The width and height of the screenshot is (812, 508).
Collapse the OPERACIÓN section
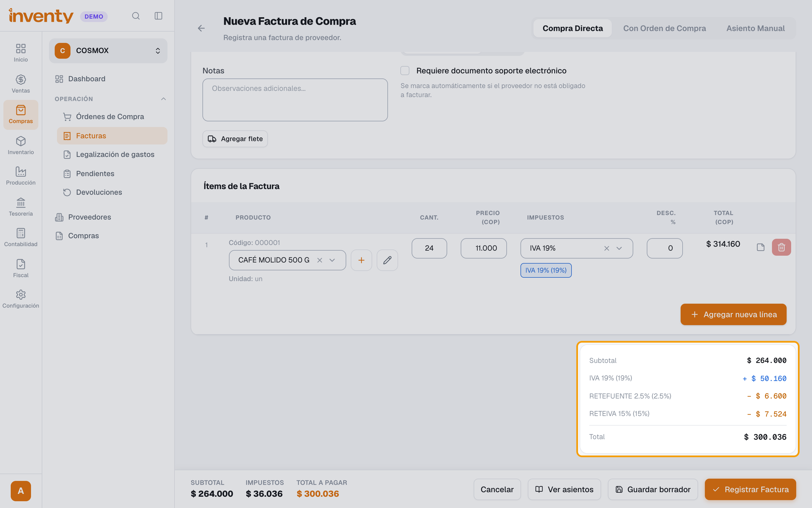[x=163, y=99]
